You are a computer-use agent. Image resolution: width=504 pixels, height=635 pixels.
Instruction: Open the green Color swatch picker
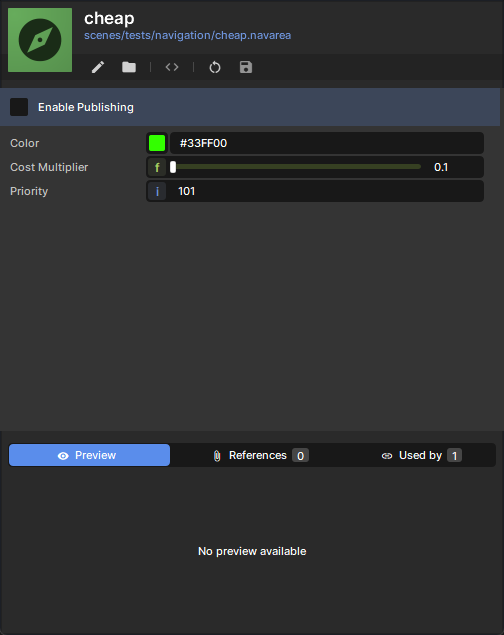pos(157,143)
